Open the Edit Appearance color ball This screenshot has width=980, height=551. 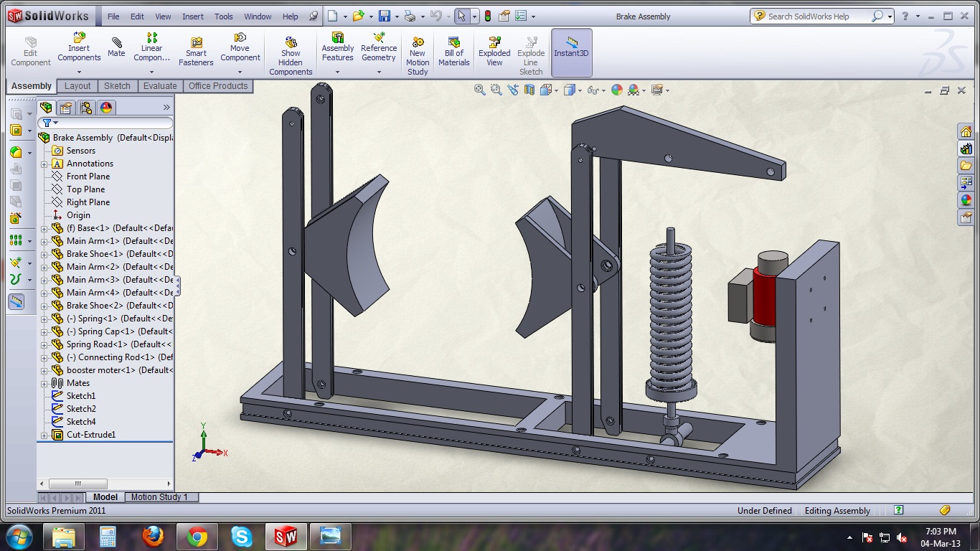(617, 90)
